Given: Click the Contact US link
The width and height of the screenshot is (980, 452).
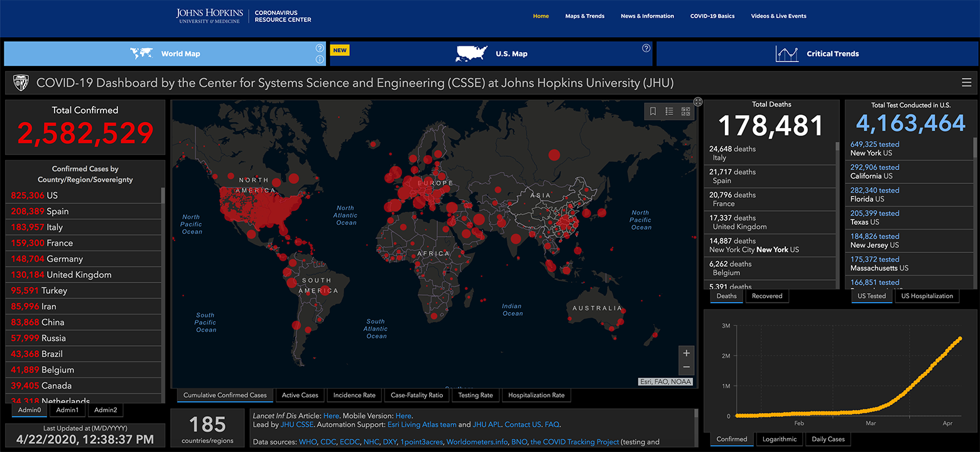Looking at the screenshot, I should [x=523, y=425].
